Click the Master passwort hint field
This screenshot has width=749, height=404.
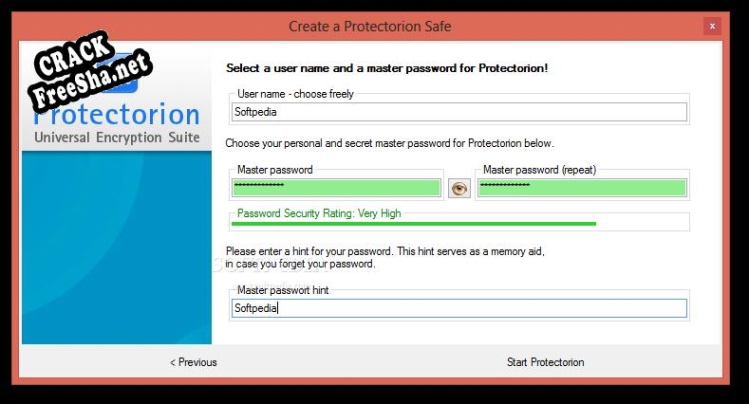459,308
